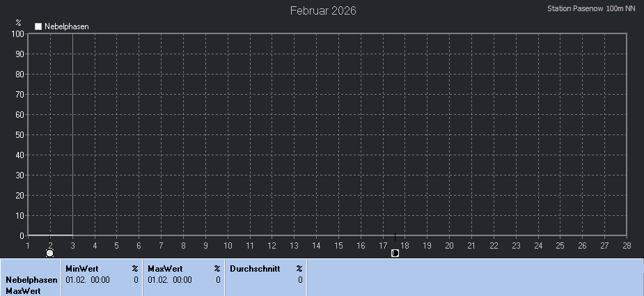
Task: Click the 50 label on the y-axis
Action: point(20,134)
